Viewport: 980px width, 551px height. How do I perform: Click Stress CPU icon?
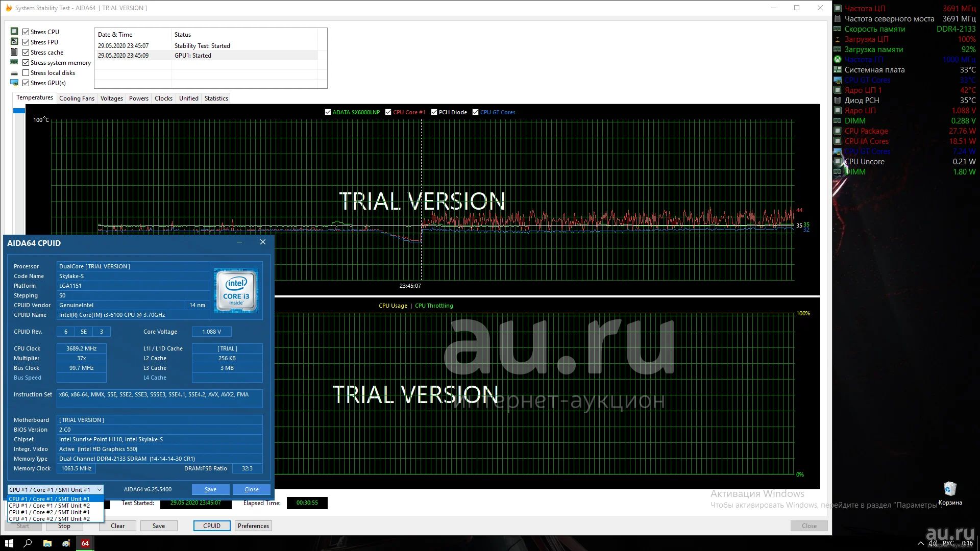pyautogui.click(x=14, y=32)
